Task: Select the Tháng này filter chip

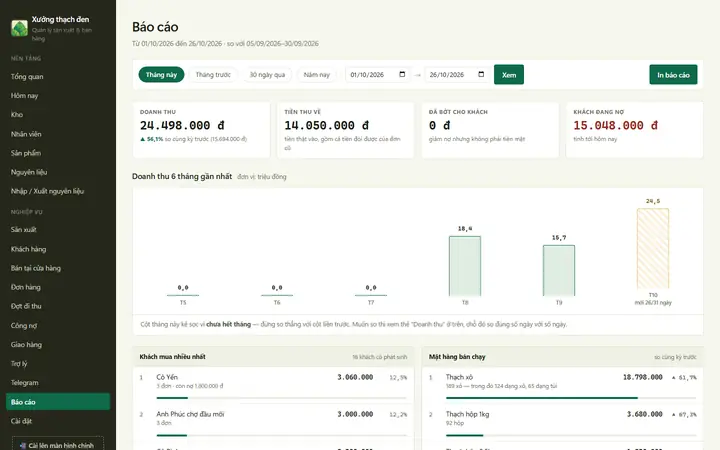Action: coord(161,74)
